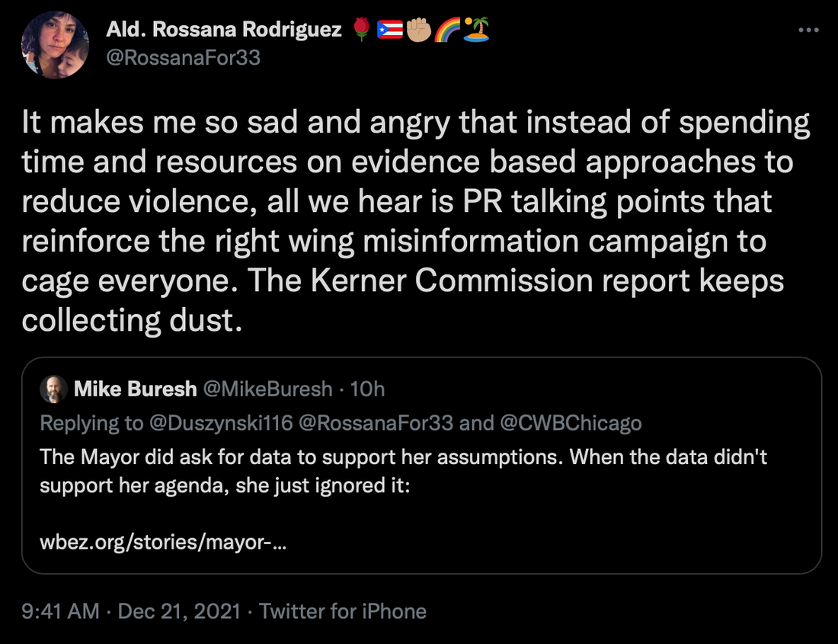Click the Puerto Rico flag emoji
This screenshot has height=644, width=838.
click(389, 30)
